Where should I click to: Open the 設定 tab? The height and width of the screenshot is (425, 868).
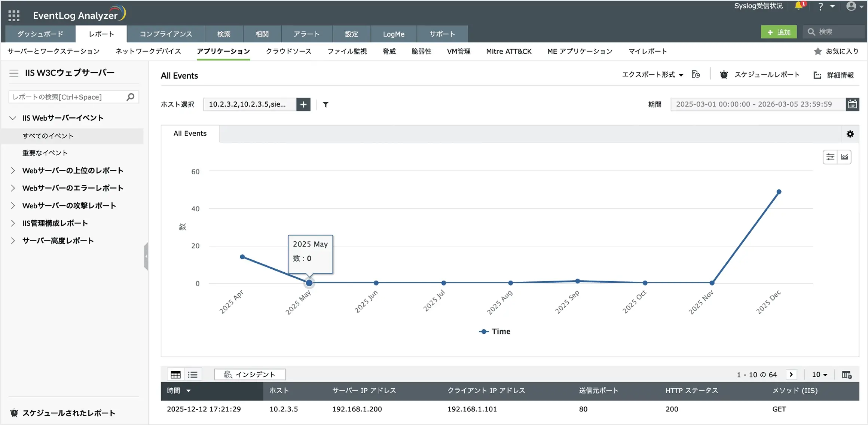pyautogui.click(x=351, y=34)
